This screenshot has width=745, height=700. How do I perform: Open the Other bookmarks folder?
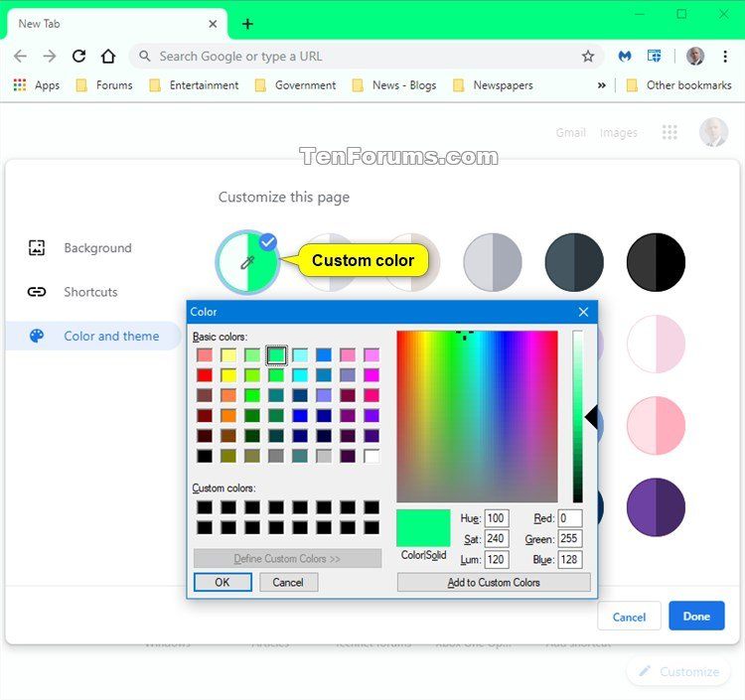click(679, 85)
